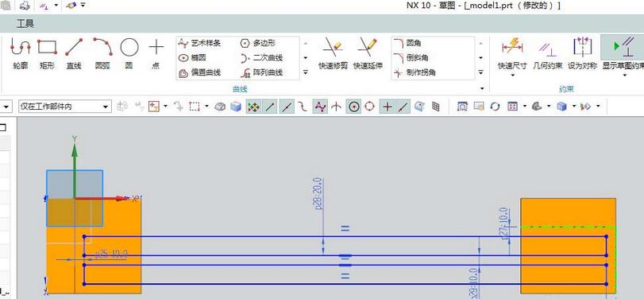Choose 圆角 fillet tool
This screenshot has height=299, width=644.
[407, 43]
